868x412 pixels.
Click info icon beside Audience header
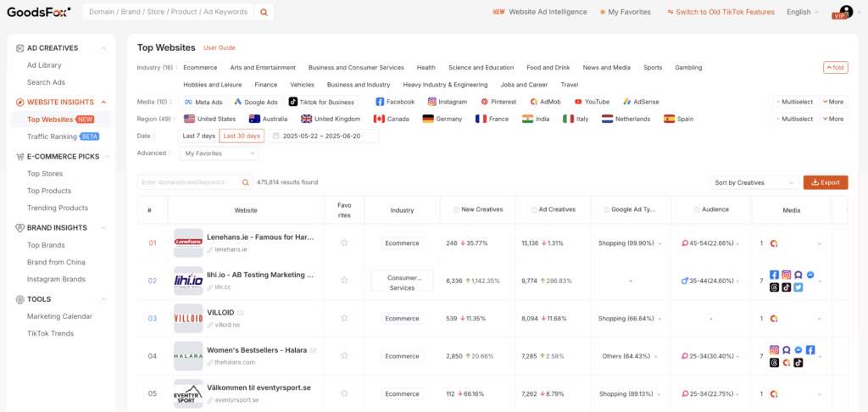[x=697, y=210]
